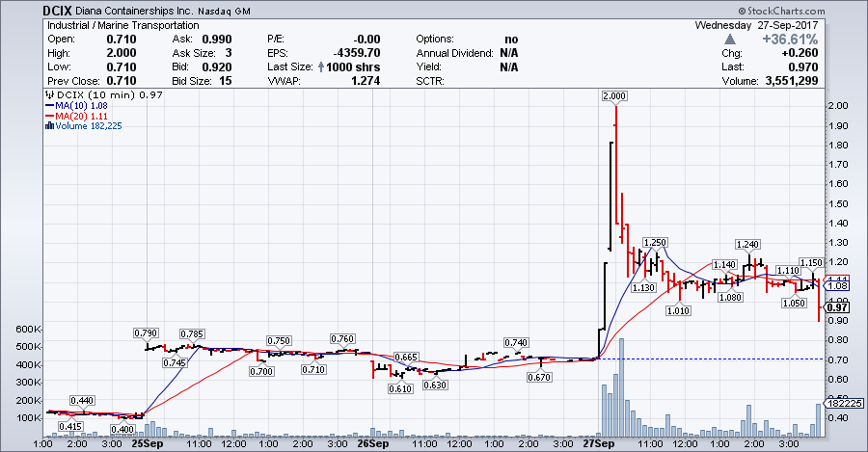Click the MA(20) red line legend
This screenshot has width=868, height=452.
76,116
